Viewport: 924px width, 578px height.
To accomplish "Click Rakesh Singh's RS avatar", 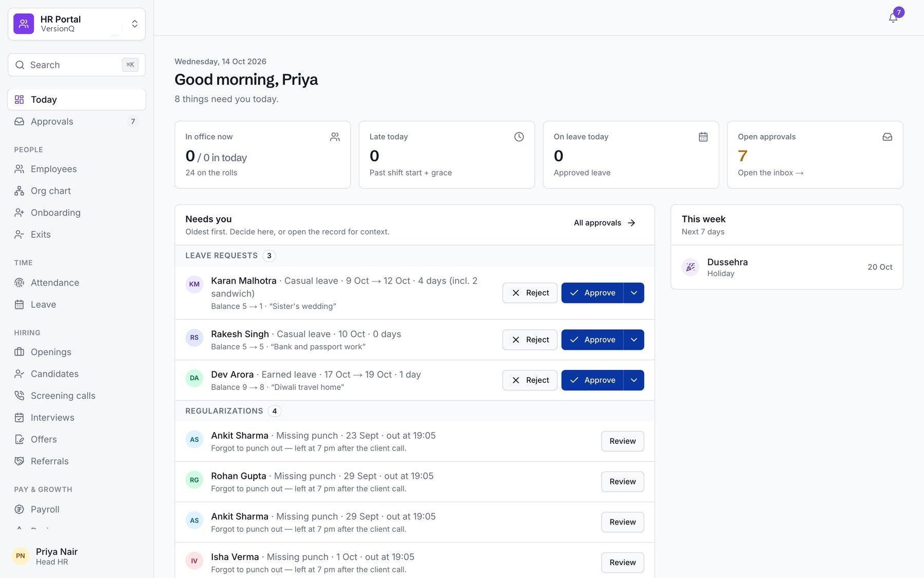I will tap(194, 338).
